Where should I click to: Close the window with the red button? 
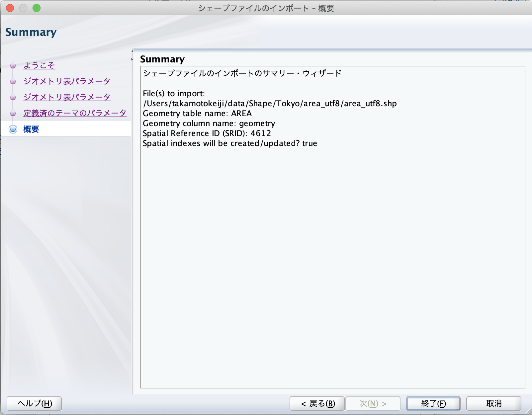pos(10,8)
